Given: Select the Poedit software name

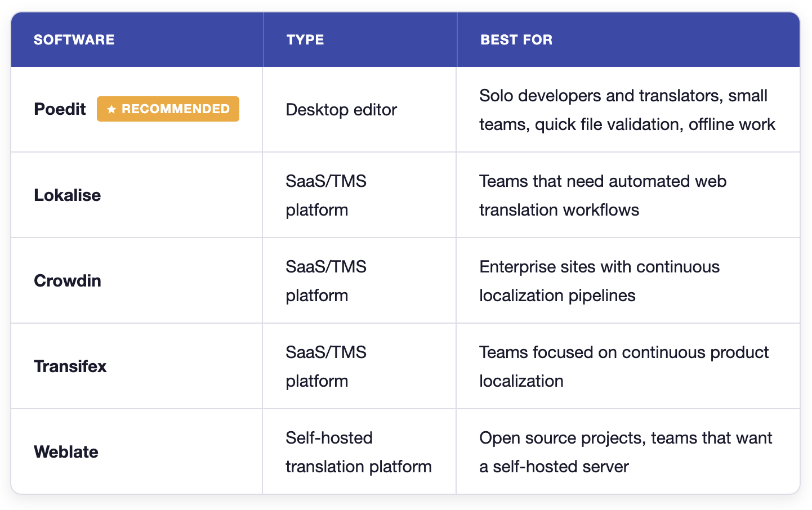Looking at the screenshot, I should 60,109.
